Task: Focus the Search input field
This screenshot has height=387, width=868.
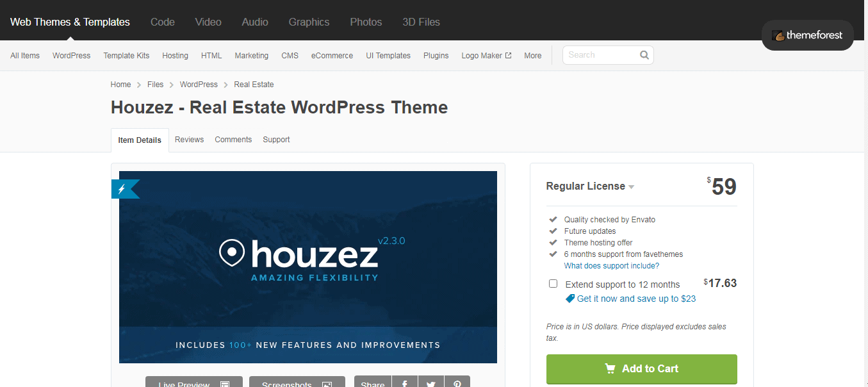Action: click(600, 55)
